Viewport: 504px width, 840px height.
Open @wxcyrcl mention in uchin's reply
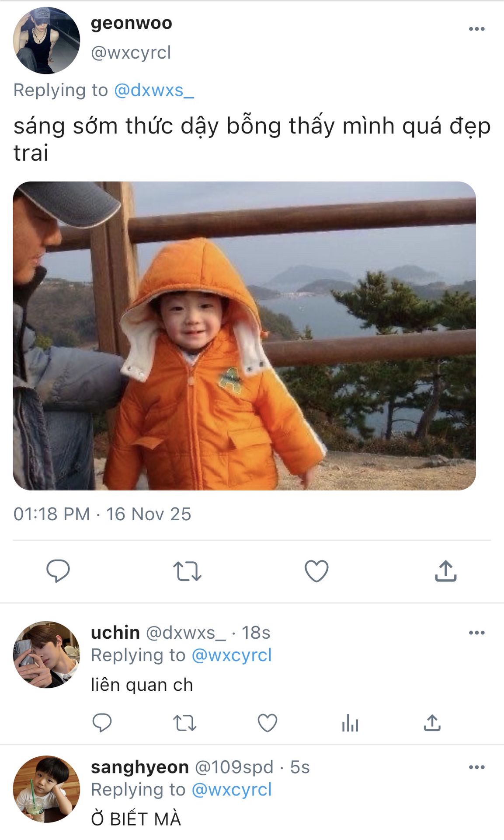point(232,655)
